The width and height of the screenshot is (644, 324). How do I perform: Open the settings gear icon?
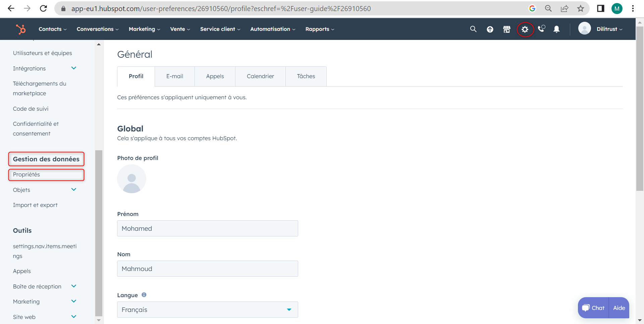pyautogui.click(x=525, y=30)
